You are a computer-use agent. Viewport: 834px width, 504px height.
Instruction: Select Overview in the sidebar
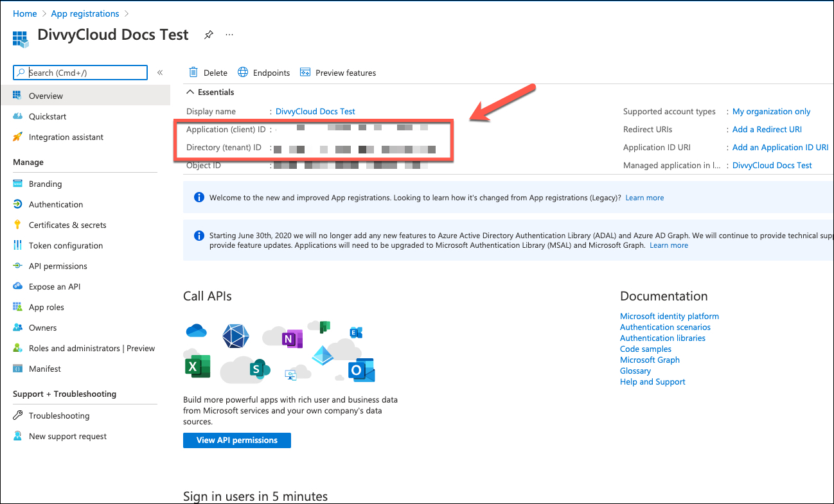85,96
